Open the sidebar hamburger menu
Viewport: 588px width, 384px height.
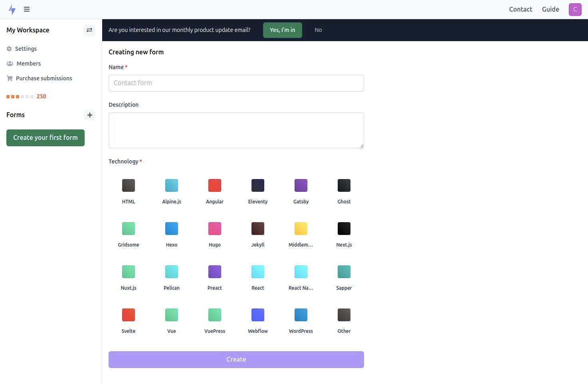coord(26,9)
